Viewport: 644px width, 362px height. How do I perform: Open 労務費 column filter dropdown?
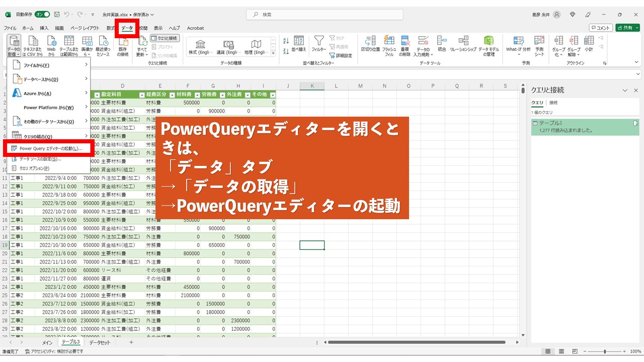pos(222,95)
